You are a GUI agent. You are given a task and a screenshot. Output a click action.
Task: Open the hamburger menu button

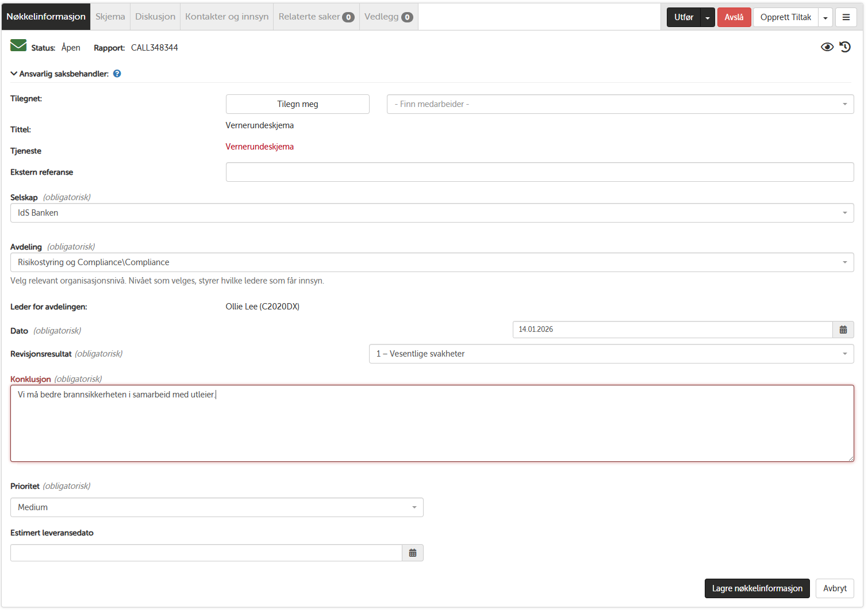pos(846,17)
